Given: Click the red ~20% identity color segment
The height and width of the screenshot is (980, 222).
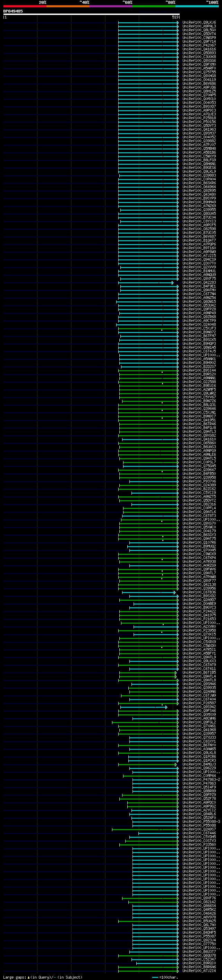Looking at the screenshot, I should pos(25,6).
